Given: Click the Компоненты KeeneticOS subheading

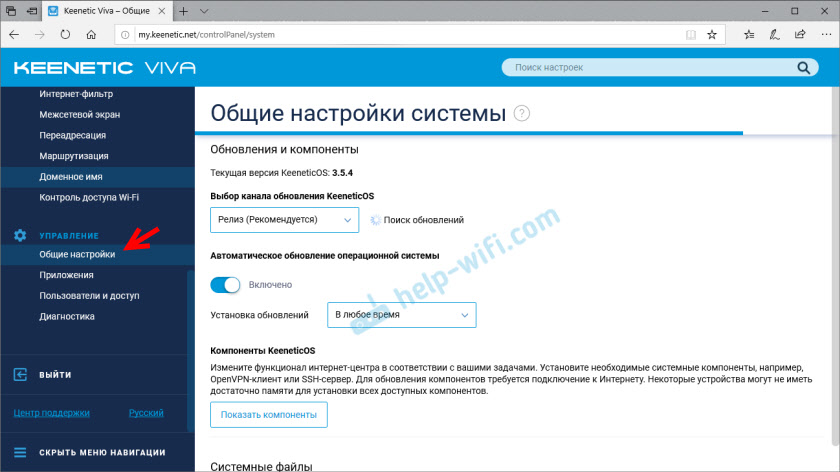Looking at the screenshot, I should 262,351.
